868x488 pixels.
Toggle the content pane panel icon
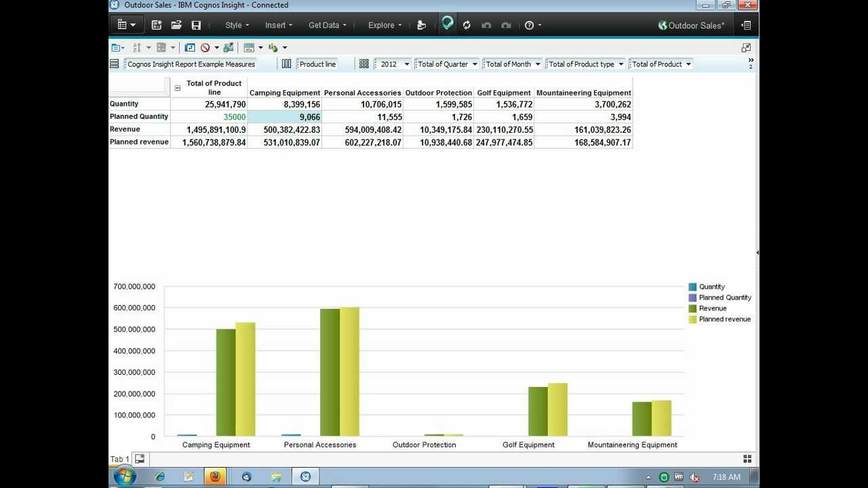pos(746,25)
